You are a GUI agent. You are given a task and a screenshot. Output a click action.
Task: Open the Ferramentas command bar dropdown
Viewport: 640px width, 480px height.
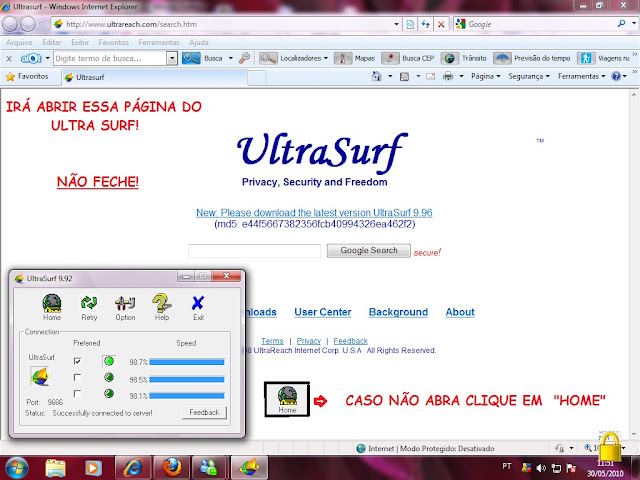pyautogui.click(x=582, y=76)
